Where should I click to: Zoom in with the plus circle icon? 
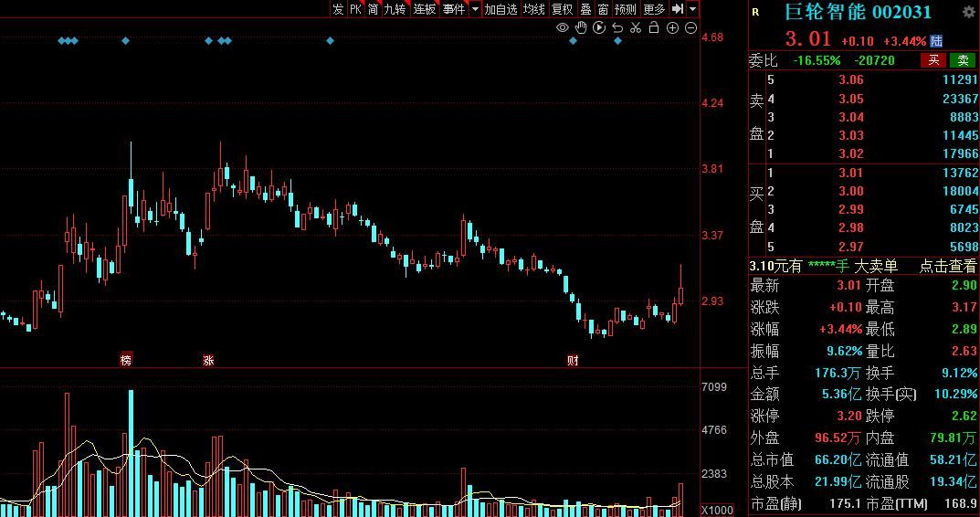pos(672,27)
